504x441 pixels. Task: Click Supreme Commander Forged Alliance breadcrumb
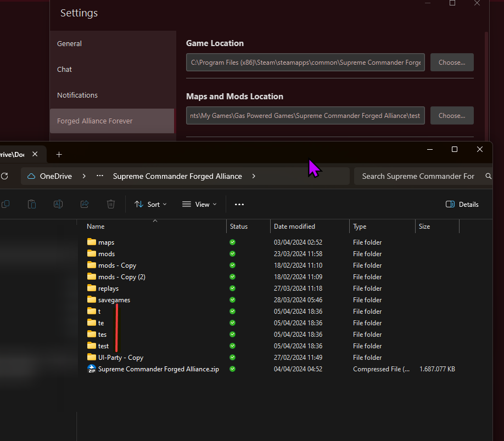177,176
